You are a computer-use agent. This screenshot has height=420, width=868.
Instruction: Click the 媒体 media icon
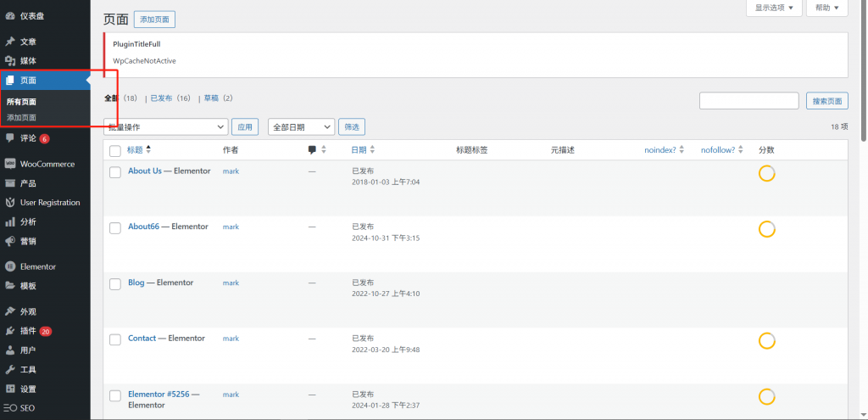(10, 61)
